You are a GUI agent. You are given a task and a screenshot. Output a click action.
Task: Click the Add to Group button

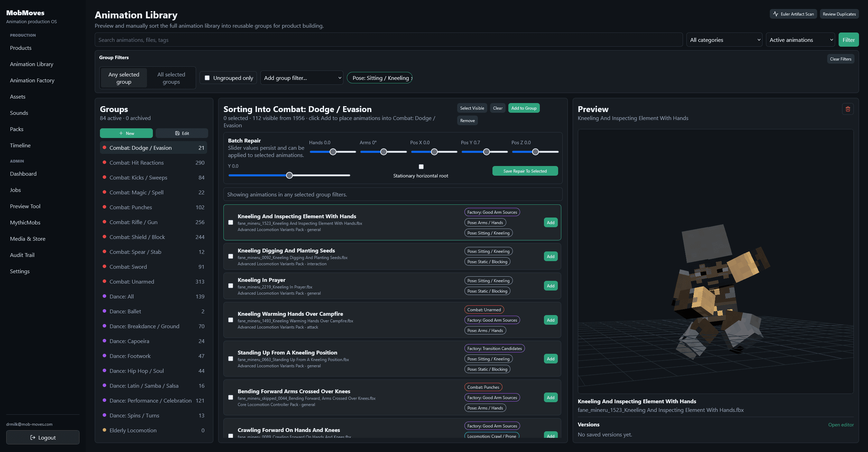[524, 108]
